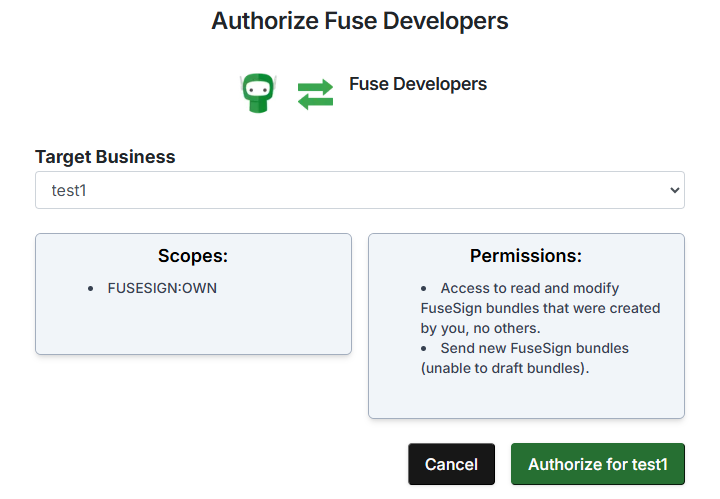Image resolution: width=720 pixels, height=499 pixels.
Task: Open the Target Business dropdown
Action: click(360, 190)
